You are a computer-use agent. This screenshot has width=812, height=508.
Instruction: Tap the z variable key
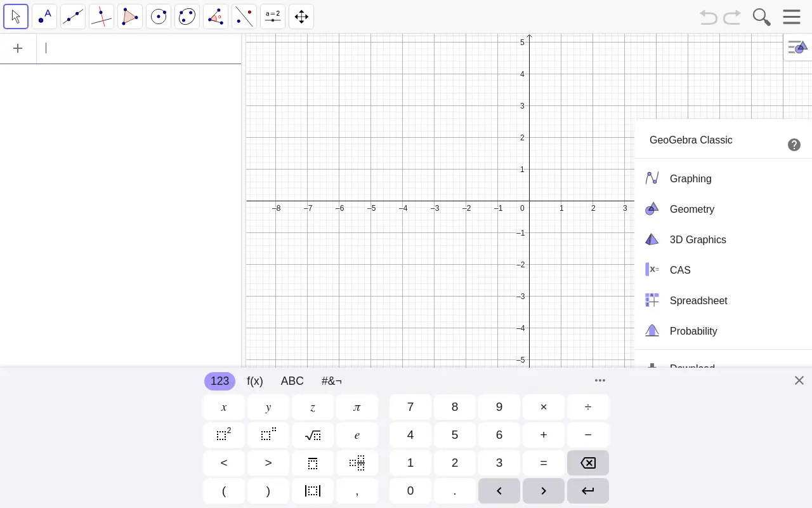[x=313, y=407]
